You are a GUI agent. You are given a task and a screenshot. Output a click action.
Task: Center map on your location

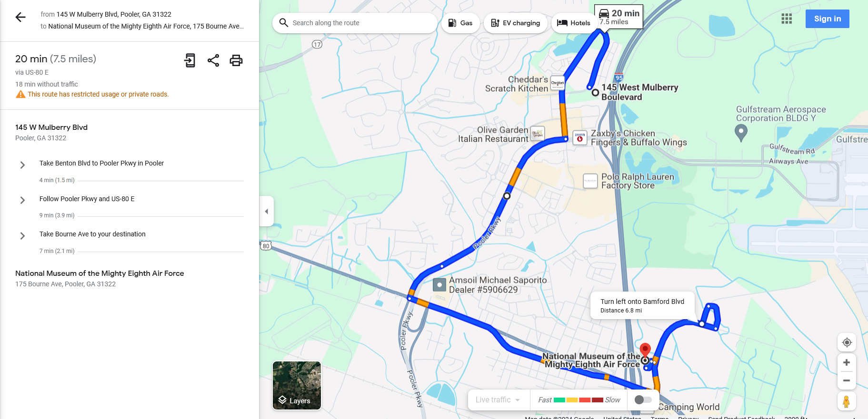[847, 342]
